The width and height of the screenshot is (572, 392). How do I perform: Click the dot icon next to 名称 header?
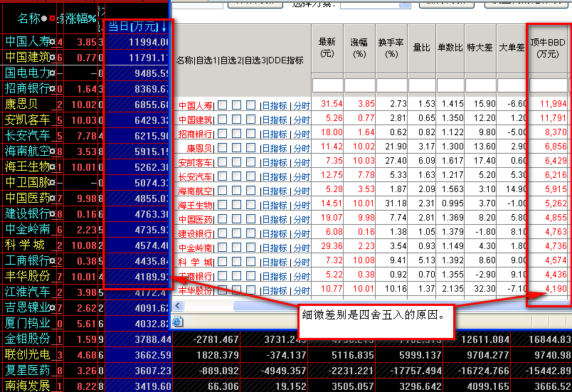tap(44, 18)
